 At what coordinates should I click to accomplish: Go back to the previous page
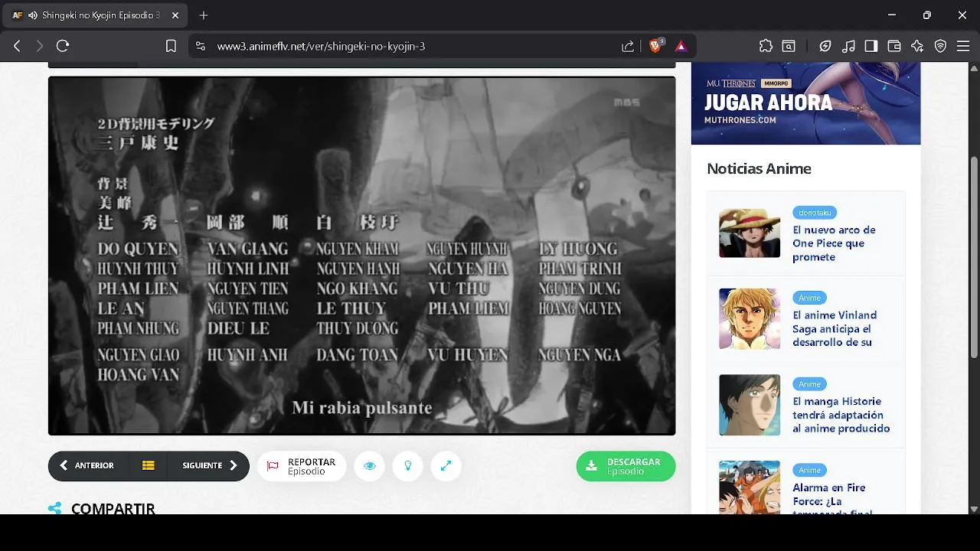(17, 46)
